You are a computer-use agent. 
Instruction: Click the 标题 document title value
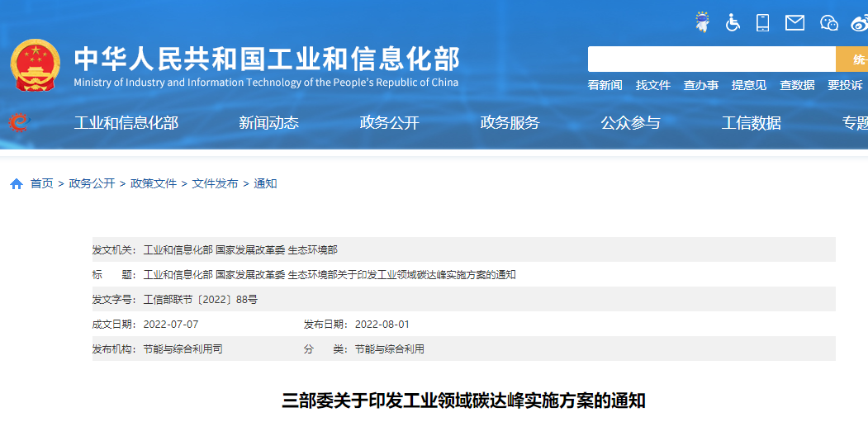(x=330, y=275)
